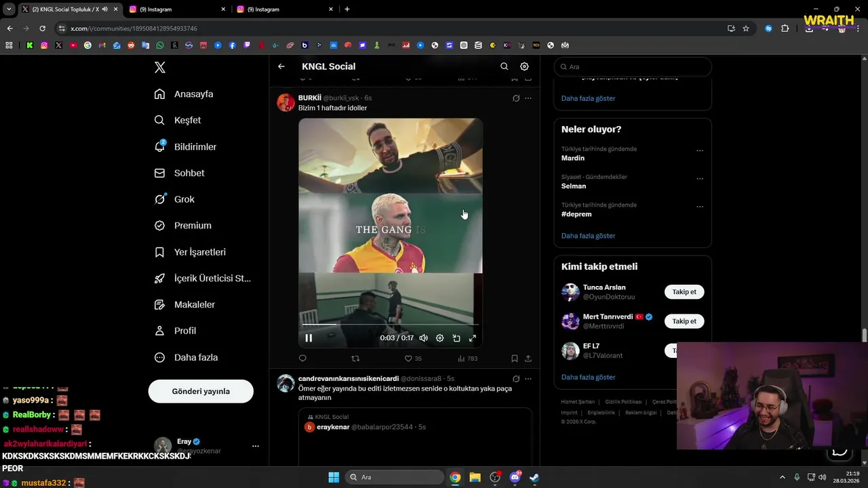Open Gizlilik Politikası footer link
The width and height of the screenshot is (868, 488).
click(x=623, y=402)
